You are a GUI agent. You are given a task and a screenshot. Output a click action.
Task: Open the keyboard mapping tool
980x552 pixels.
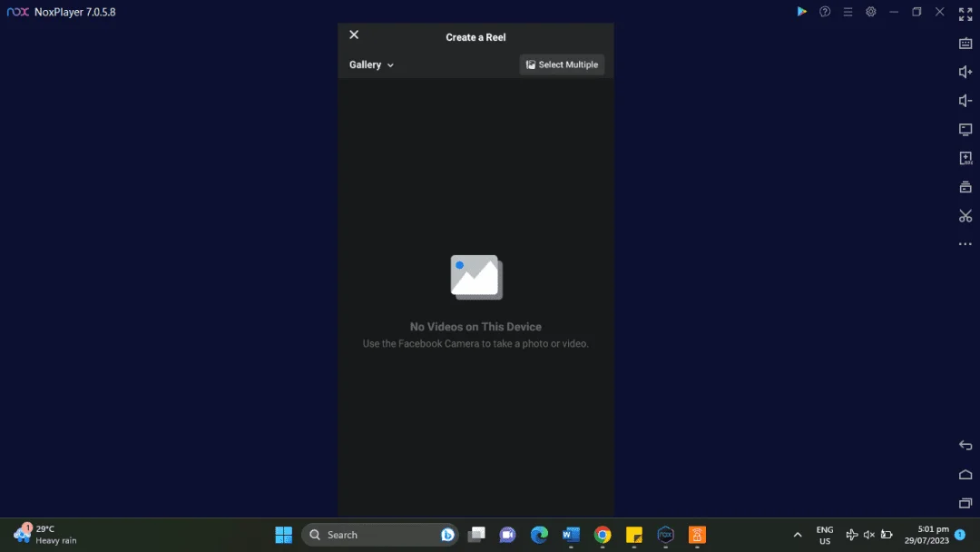tap(965, 44)
